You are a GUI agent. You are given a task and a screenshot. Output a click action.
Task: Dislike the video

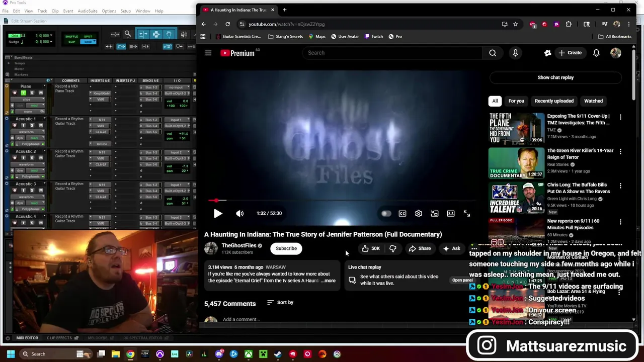(393, 248)
